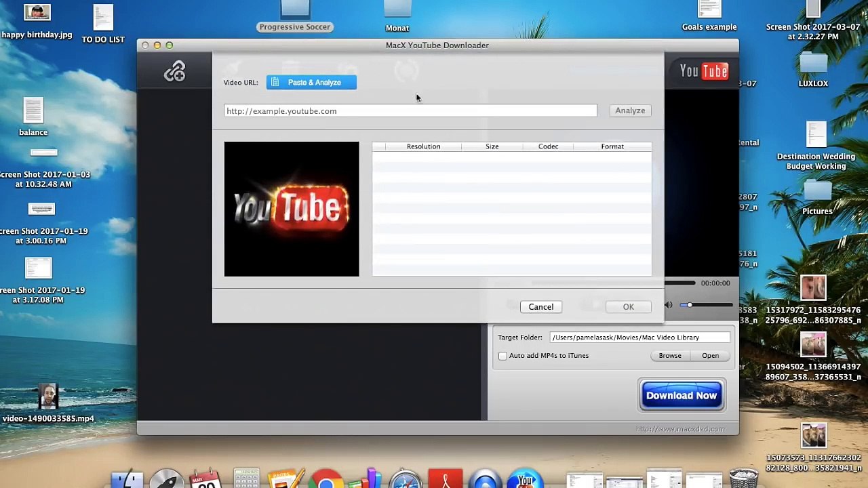This screenshot has height=488, width=868.
Task: Open Adobe Acrobat Reader from the Dock
Action: (x=446, y=480)
